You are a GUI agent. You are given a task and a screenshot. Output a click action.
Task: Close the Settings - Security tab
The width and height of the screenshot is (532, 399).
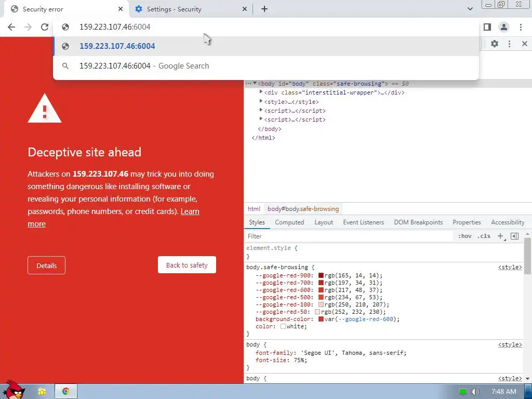click(x=245, y=9)
